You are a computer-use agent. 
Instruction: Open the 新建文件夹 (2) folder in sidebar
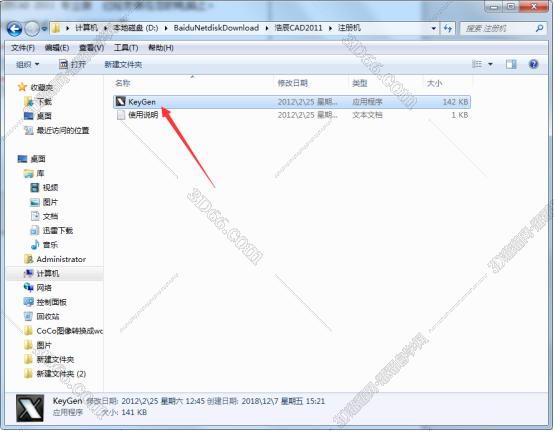point(61,374)
